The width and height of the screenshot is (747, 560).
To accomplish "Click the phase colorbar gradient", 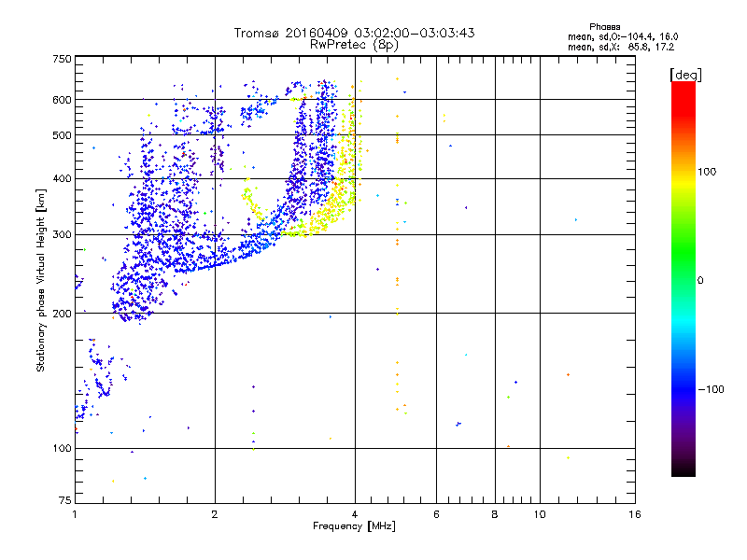I will point(684,278).
